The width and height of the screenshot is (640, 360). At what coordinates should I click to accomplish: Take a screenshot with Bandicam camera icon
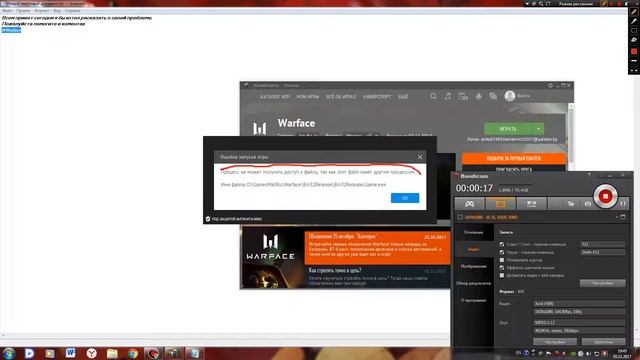[588, 204]
